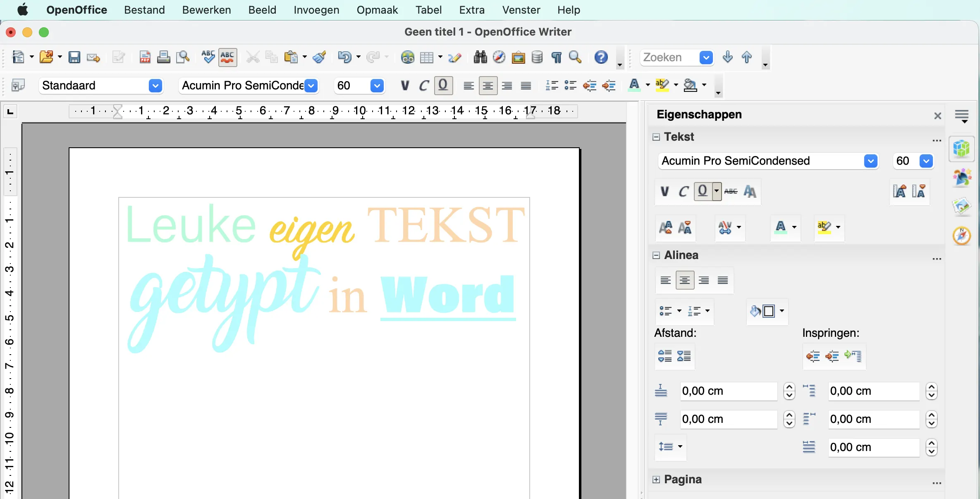Open the Opmaak menu
980x499 pixels.
tap(377, 10)
